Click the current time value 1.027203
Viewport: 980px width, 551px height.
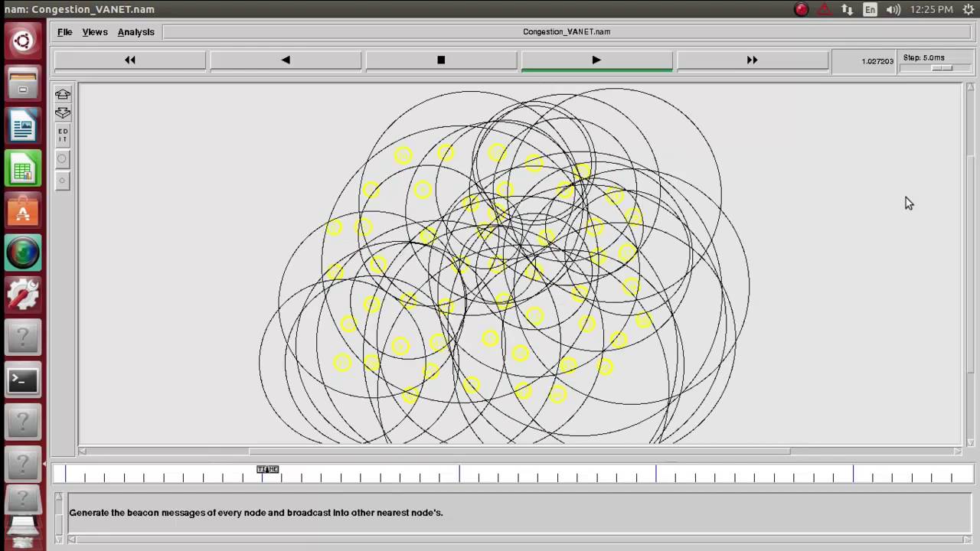[877, 61]
